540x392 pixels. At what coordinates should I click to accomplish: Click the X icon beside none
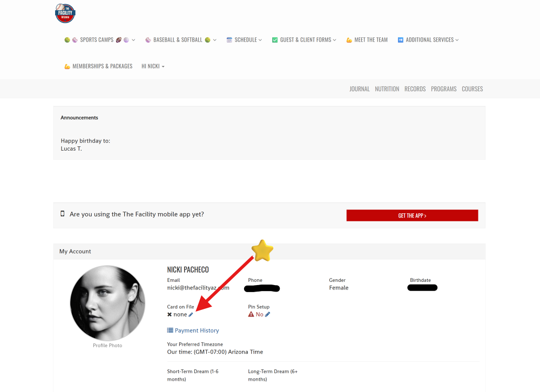[170, 314]
